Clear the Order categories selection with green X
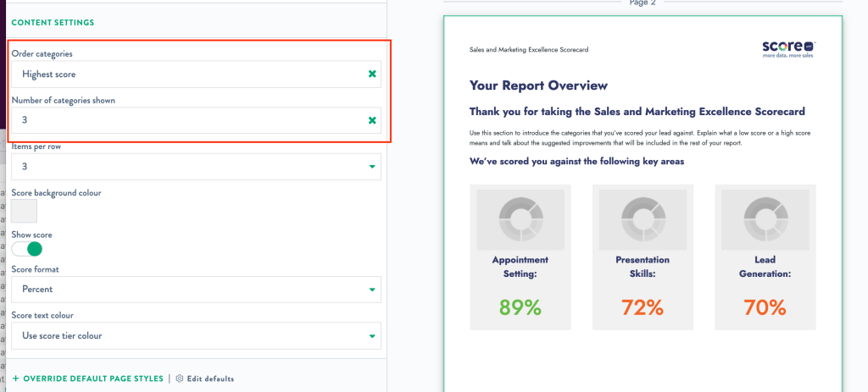This screenshot has width=868, height=392. pos(372,75)
